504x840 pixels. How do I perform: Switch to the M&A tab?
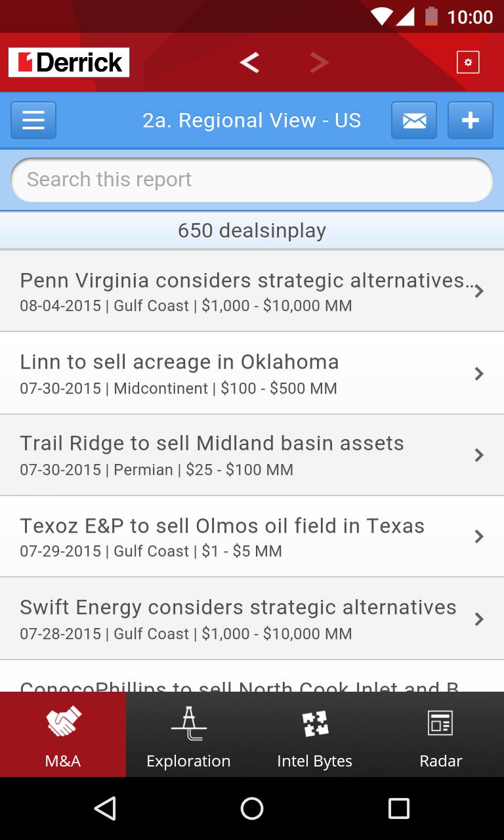(x=63, y=735)
